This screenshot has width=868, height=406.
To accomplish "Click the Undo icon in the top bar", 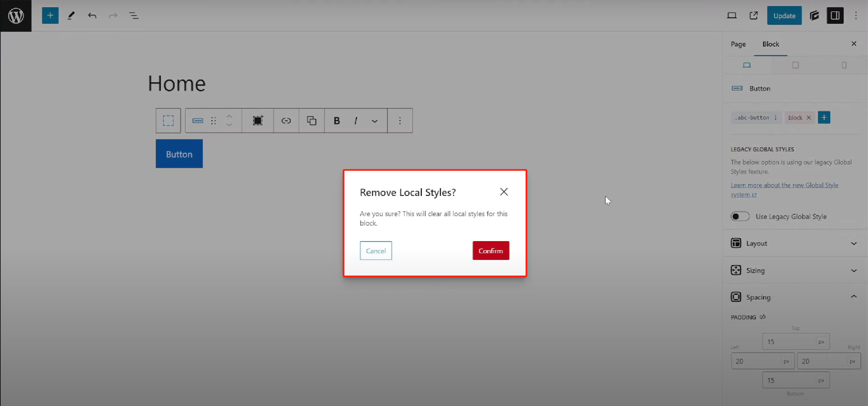I will (92, 15).
